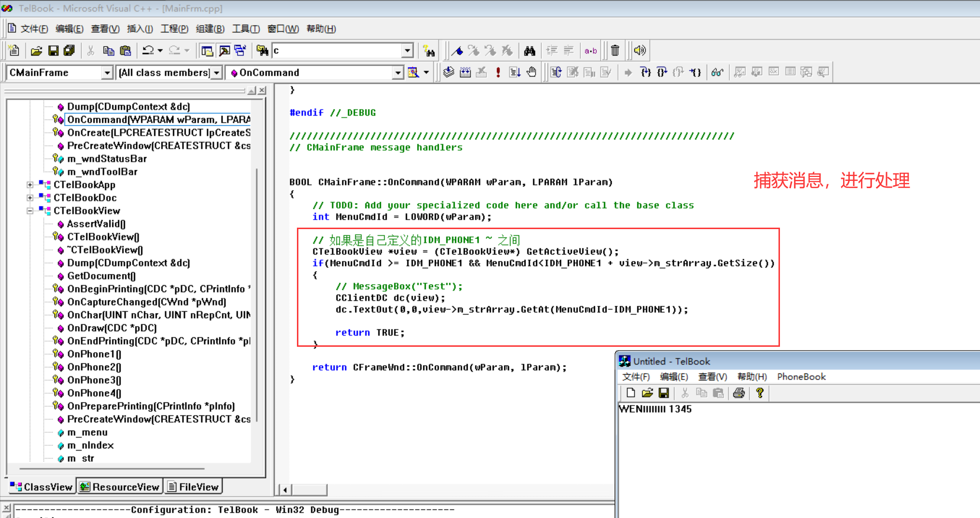Click the trash can toolbar icon
The image size is (980, 518).
coord(615,51)
